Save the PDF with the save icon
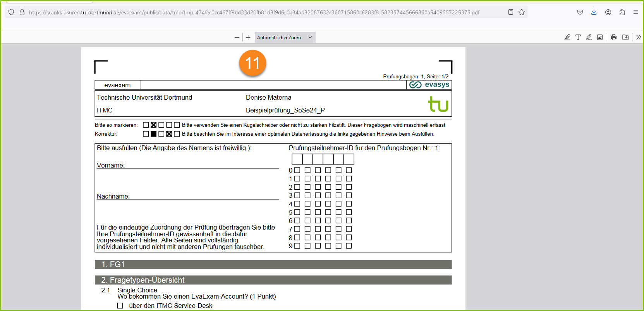Viewport: 644px width, 311px height. (x=625, y=37)
